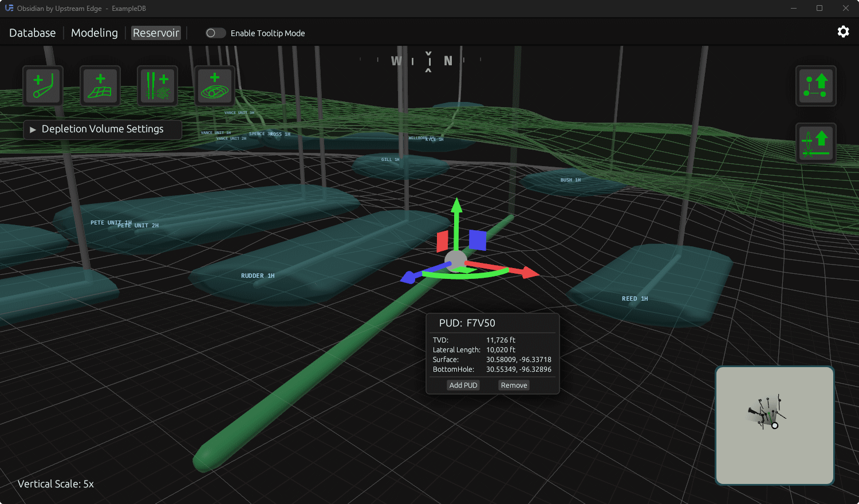This screenshot has width=859, height=504.
Task: Click the add wellbore tool icon
Action: pyautogui.click(x=43, y=86)
